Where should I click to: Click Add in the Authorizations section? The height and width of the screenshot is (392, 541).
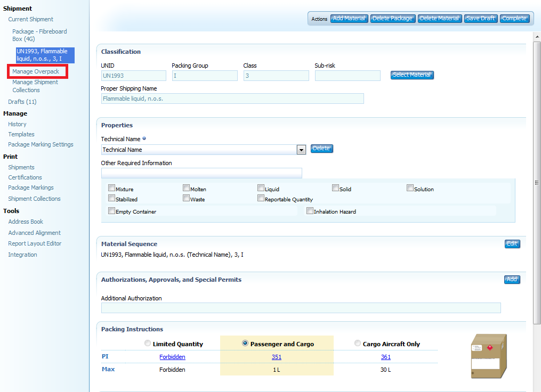point(512,279)
